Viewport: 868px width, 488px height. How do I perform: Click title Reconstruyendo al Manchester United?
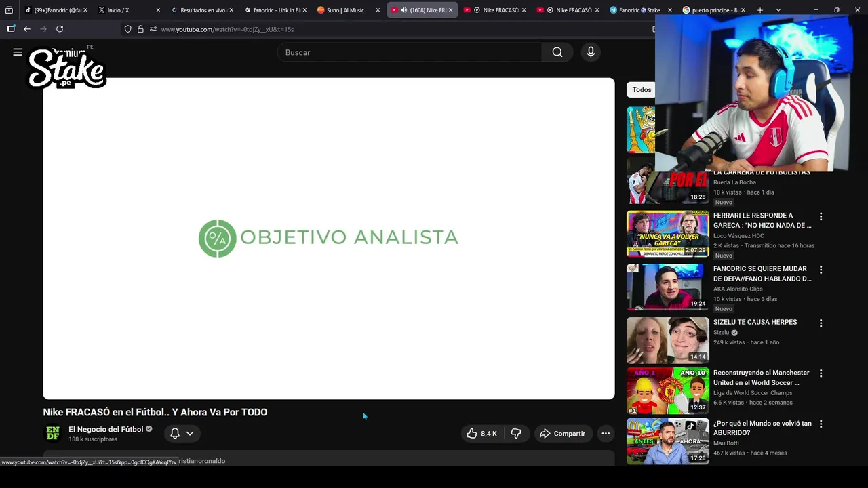pos(761,378)
